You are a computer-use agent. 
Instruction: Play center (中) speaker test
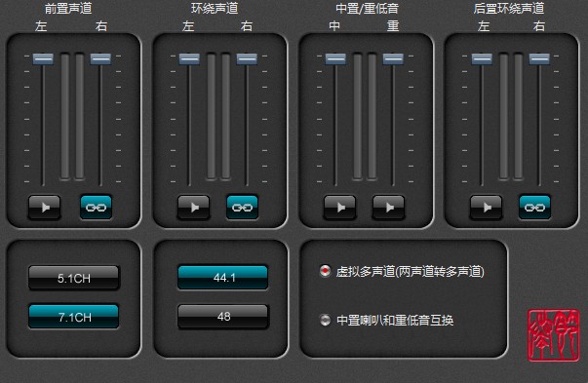tap(339, 207)
